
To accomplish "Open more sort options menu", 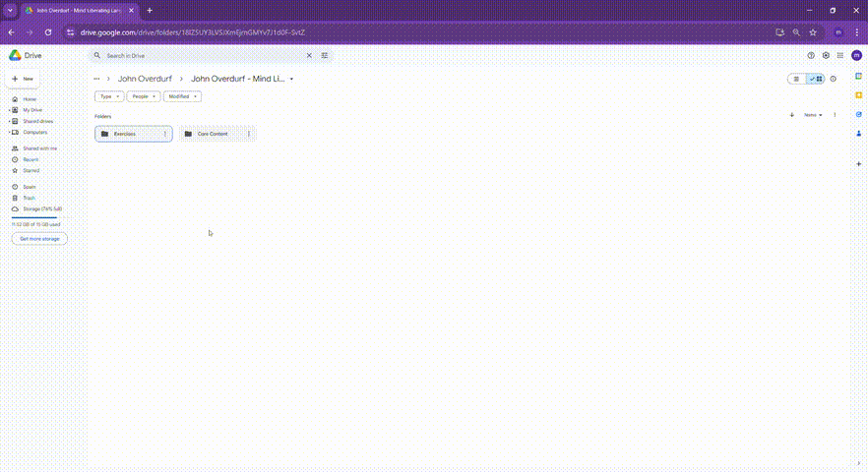I will (x=835, y=115).
